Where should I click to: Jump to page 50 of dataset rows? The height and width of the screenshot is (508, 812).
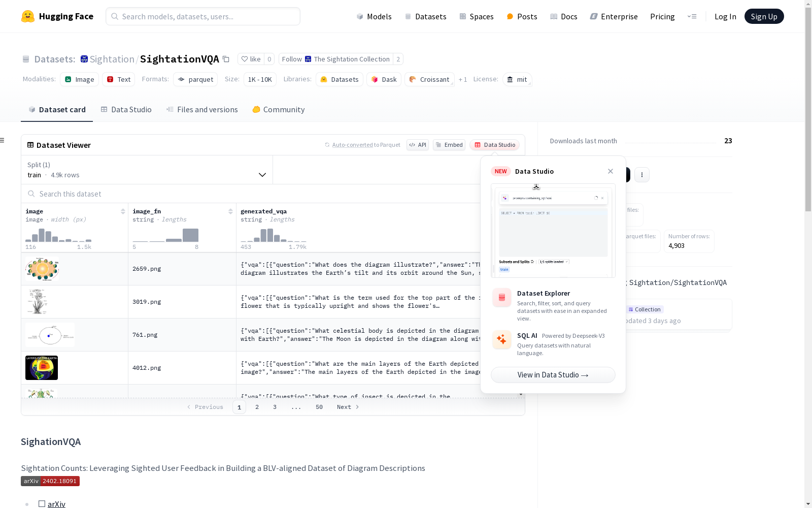[319, 407]
